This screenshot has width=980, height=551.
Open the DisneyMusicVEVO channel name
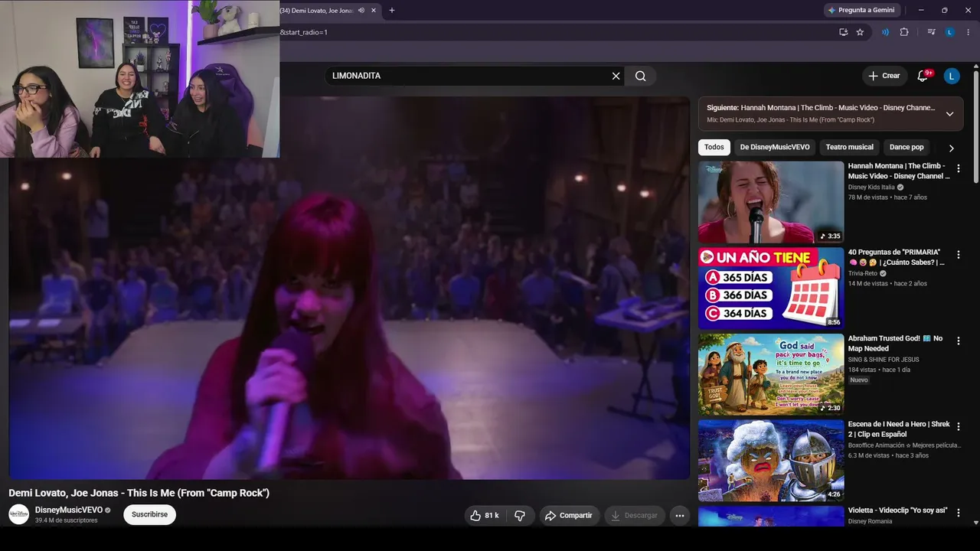[x=69, y=510]
